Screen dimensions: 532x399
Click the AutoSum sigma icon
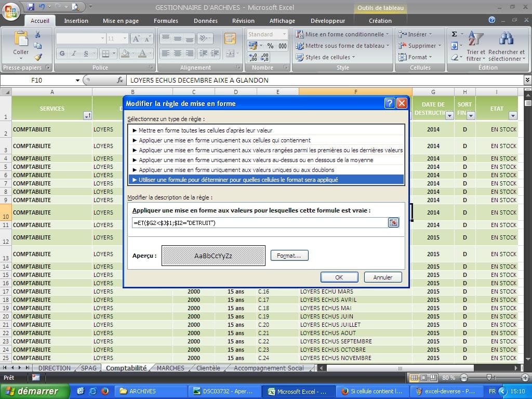pos(455,34)
